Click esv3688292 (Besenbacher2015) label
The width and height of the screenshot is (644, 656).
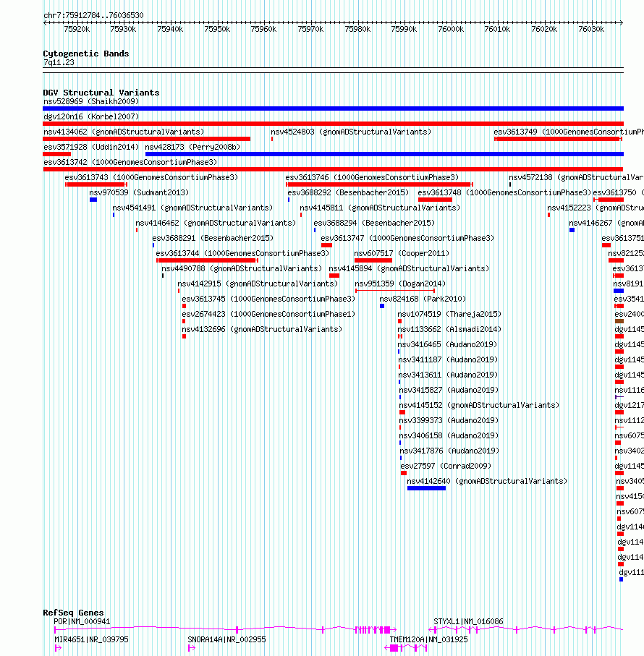tap(348, 192)
